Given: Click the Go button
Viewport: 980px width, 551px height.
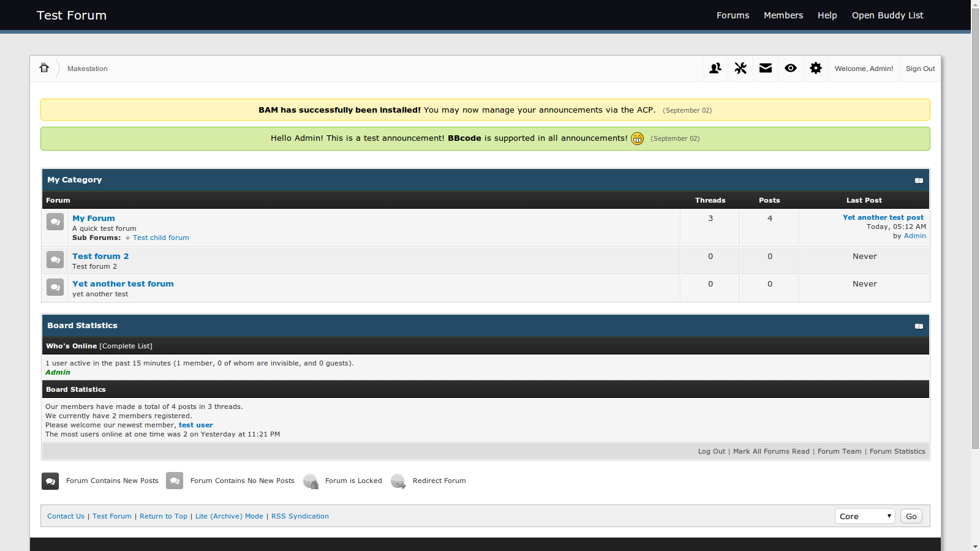Looking at the screenshot, I should [911, 516].
